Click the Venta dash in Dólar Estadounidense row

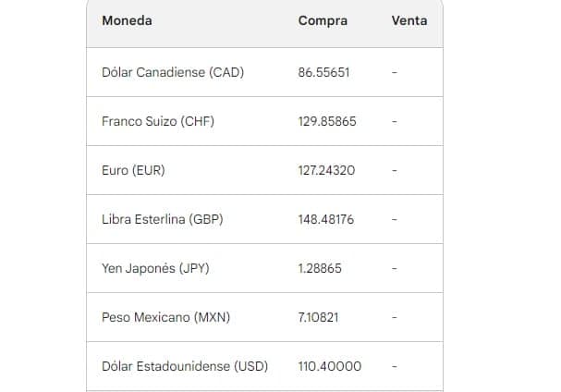395,367
